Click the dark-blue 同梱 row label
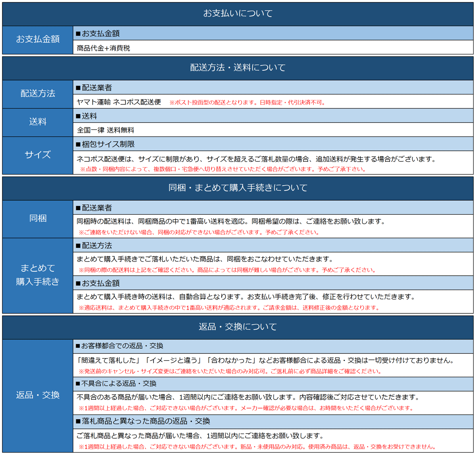 38,219
